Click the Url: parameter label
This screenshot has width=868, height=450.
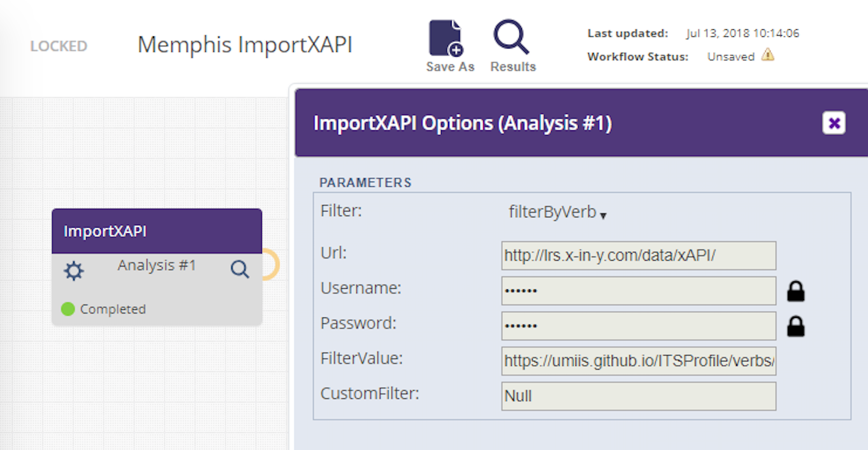[333, 254]
